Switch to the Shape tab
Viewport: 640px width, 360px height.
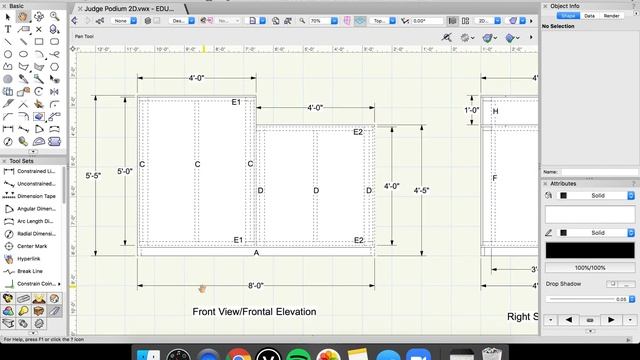[x=568, y=16]
